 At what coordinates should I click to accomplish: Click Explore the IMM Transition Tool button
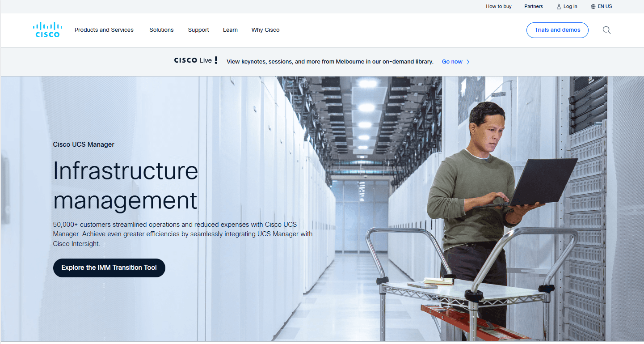[109, 268]
